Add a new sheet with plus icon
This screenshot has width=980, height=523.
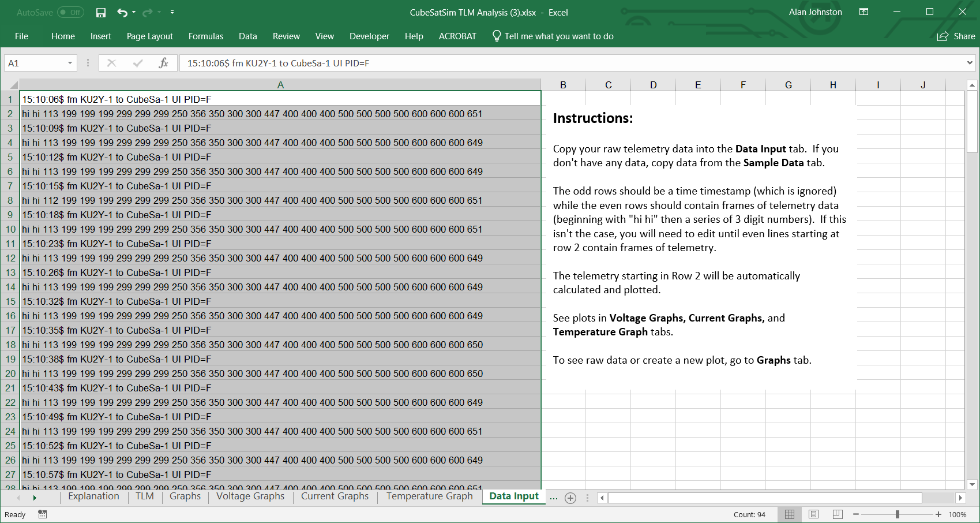[x=570, y=498]
